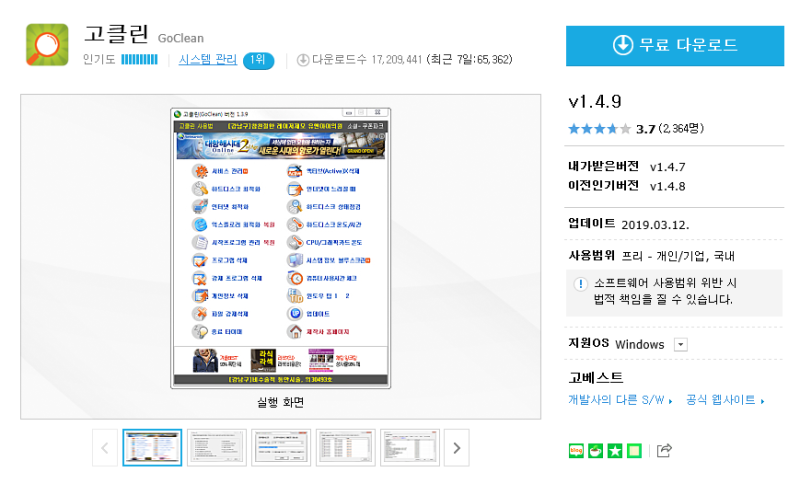
Task: Select the first highlighted screenshot thumbnail
Action: click(152, 448)
